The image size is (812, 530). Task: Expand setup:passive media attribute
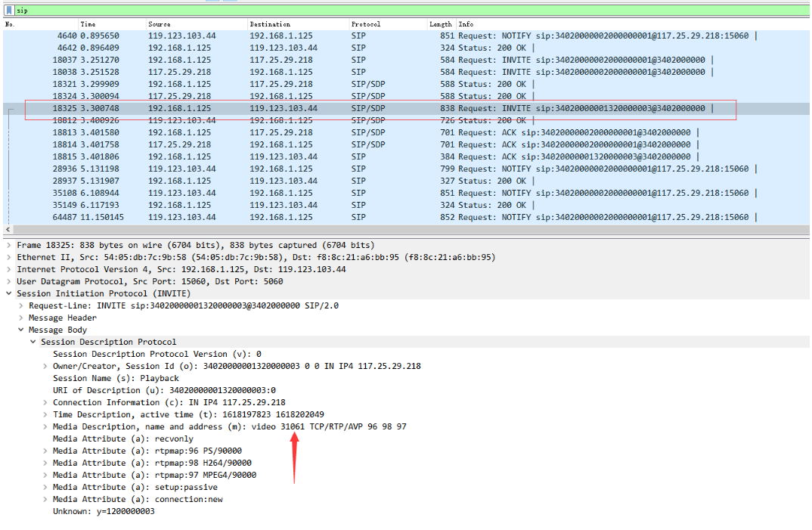(x=45, y=487)
